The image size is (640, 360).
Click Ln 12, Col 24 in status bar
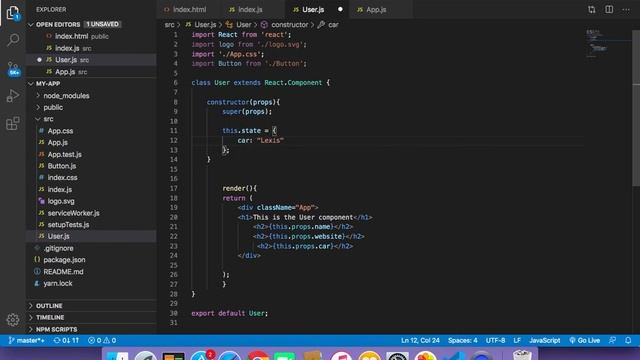(420, 340)
